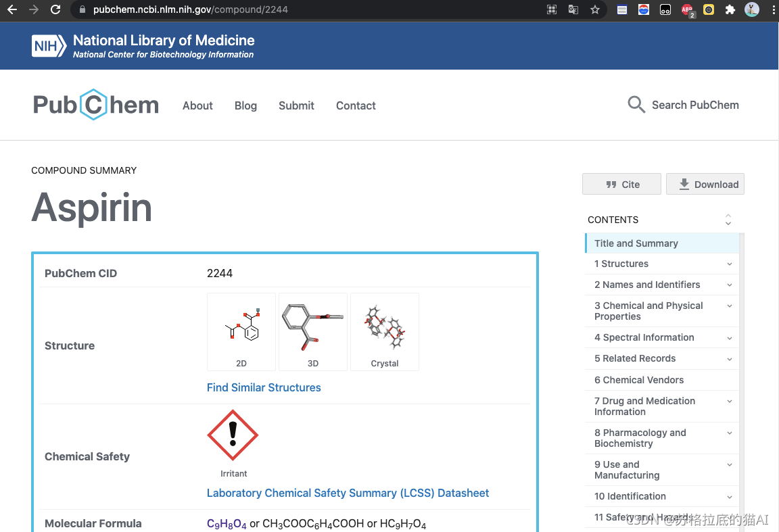Click the yellow circular extension icon
Viewport: 779px width, 532px height.
coord(709,9)
